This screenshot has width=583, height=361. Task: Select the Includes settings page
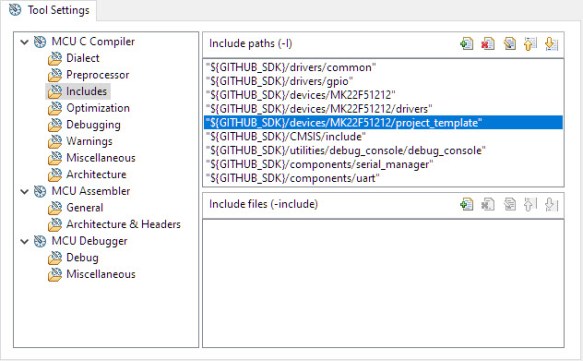(86, 91)
